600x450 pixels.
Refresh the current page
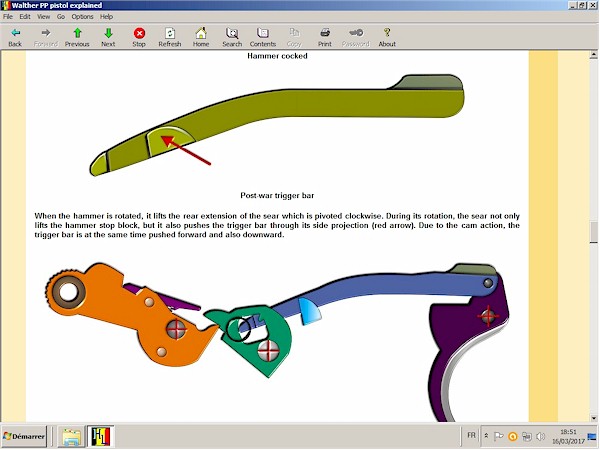pyautogui.click(x=170, y=37)
